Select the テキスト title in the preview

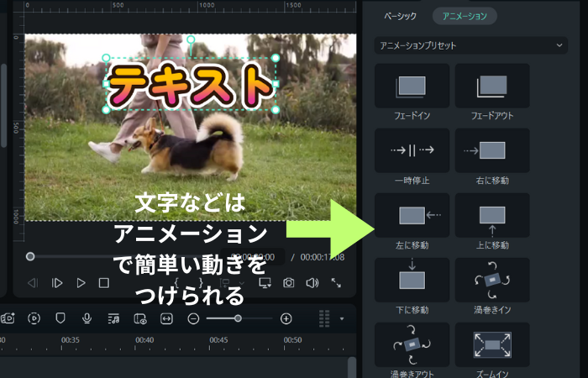[191, 86]
